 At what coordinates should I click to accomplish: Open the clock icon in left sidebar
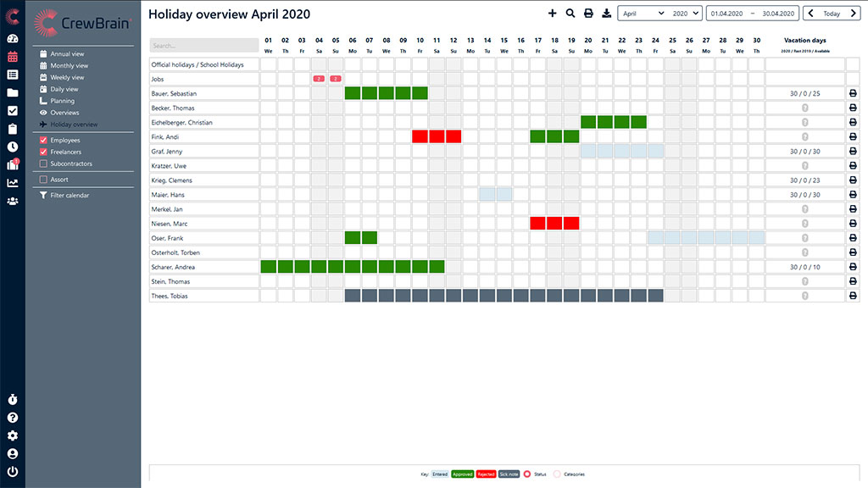point(13,147)
